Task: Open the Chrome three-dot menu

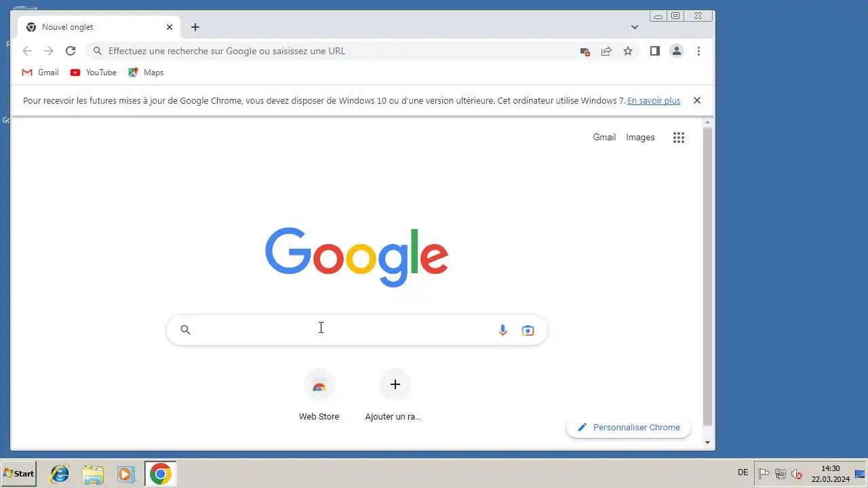Action: pyautogui.click(x=698, y=51)
